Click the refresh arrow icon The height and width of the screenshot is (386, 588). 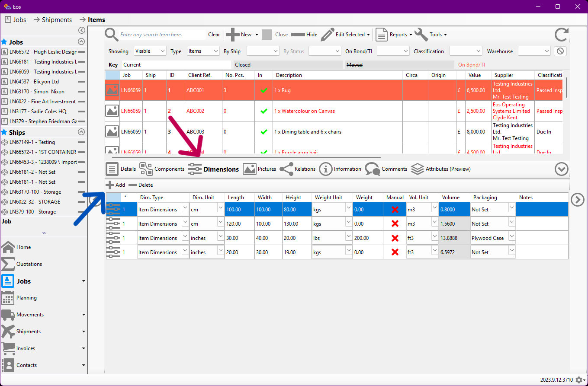click(x=562, y=35)
